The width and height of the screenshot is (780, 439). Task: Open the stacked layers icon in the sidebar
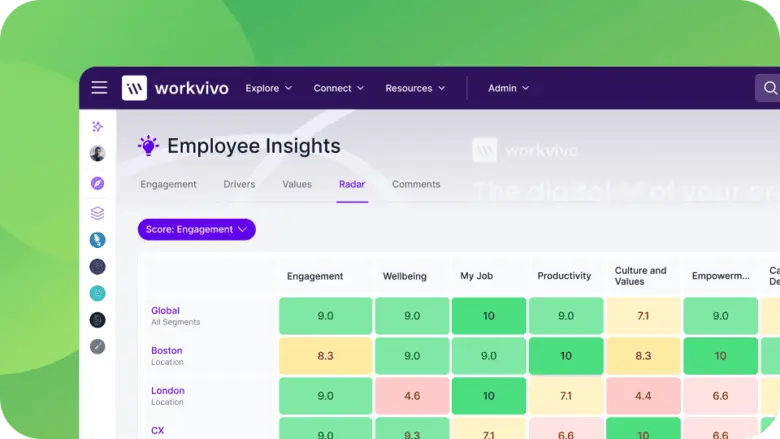pos(98,213)
